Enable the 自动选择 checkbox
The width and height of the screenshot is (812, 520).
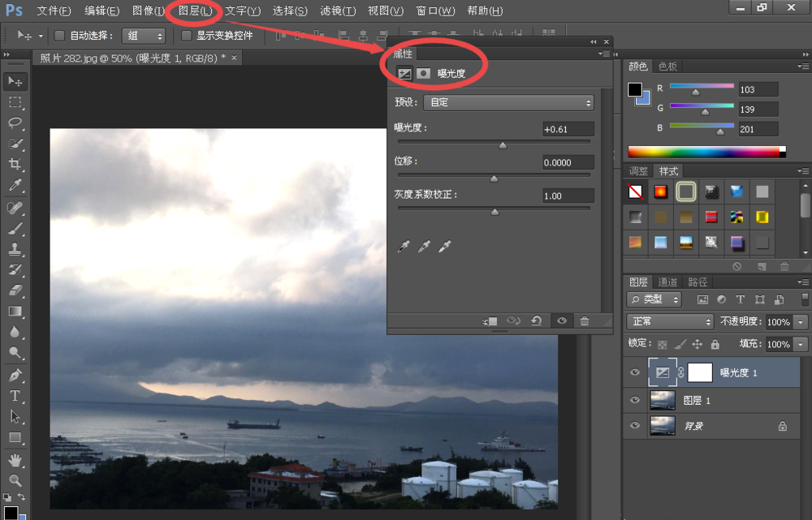click(x=59, y=36)
